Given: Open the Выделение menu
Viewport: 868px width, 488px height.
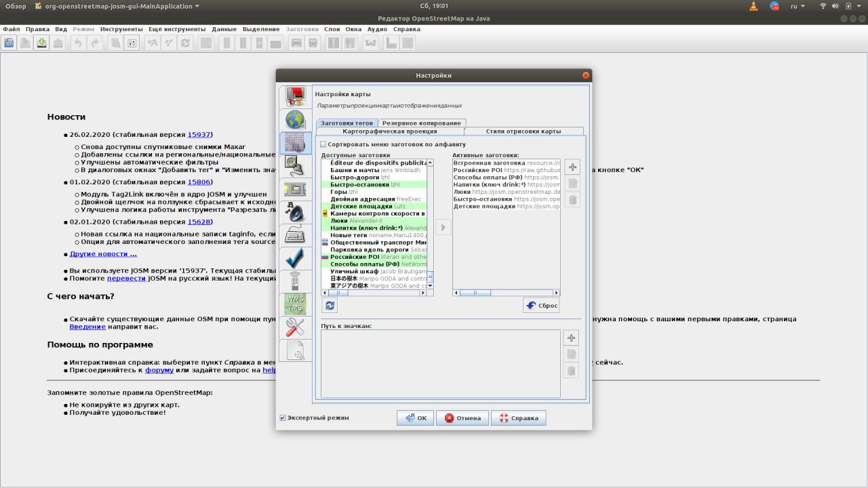Looking at the screenshot, I should pyautogui.click(x=261, y=29).
